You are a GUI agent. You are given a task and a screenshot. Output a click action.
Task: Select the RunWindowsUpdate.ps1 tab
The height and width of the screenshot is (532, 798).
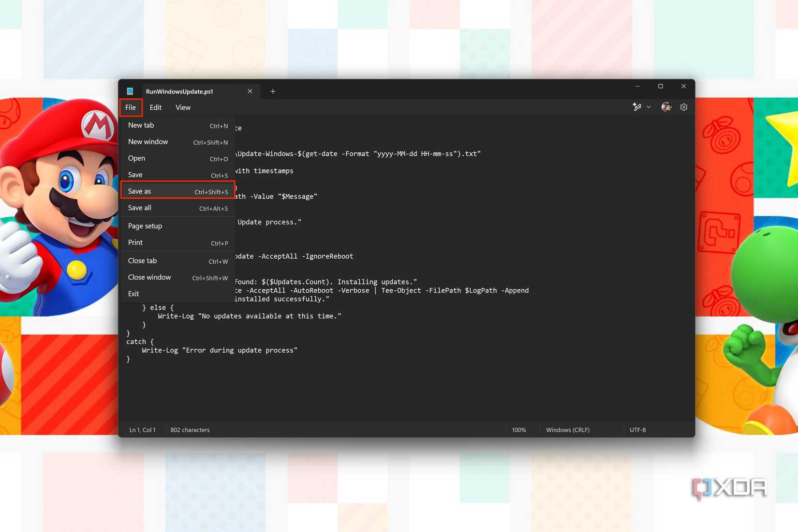point(179,91)
